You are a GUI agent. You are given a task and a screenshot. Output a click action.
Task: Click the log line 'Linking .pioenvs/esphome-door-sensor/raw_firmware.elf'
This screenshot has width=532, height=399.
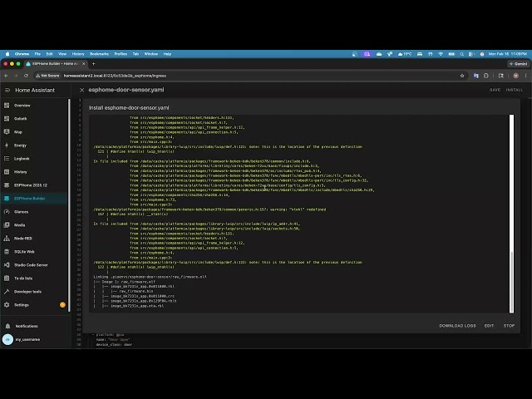(150, 277)
